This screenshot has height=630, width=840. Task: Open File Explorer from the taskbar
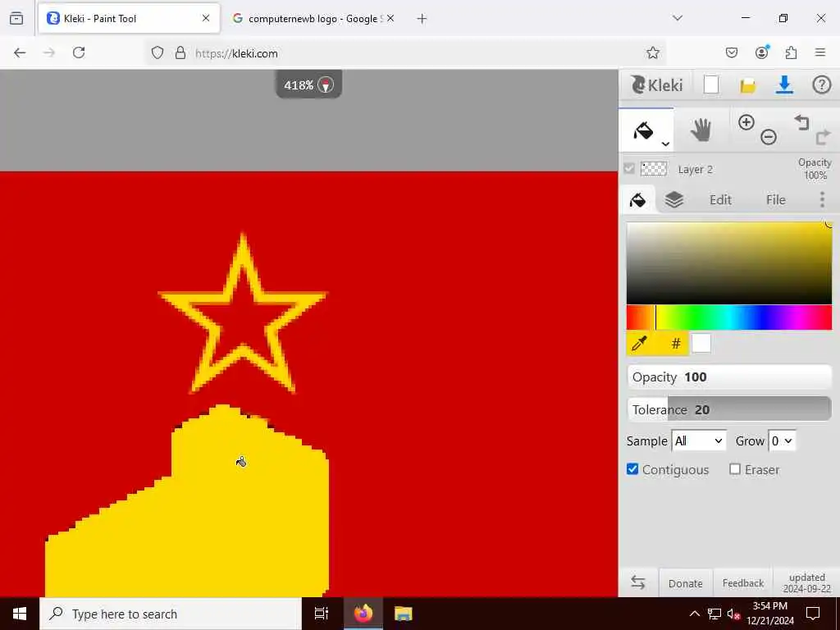click(404, 614)
